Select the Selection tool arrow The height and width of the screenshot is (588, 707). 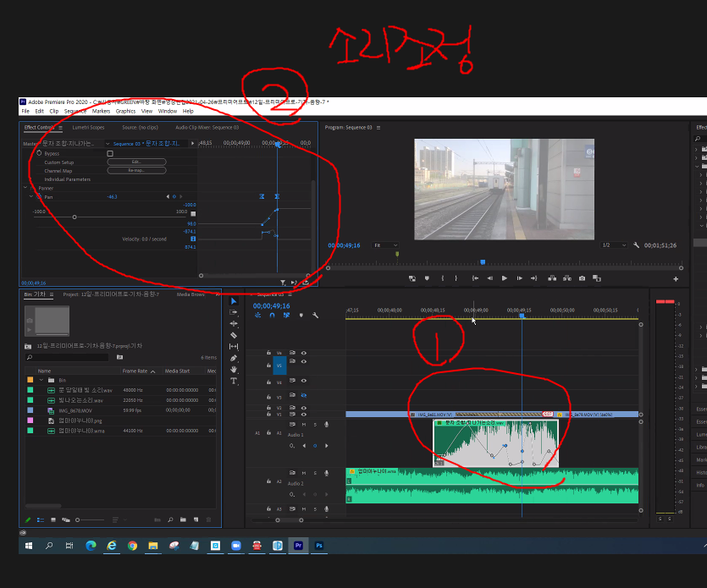coord(234,301)
